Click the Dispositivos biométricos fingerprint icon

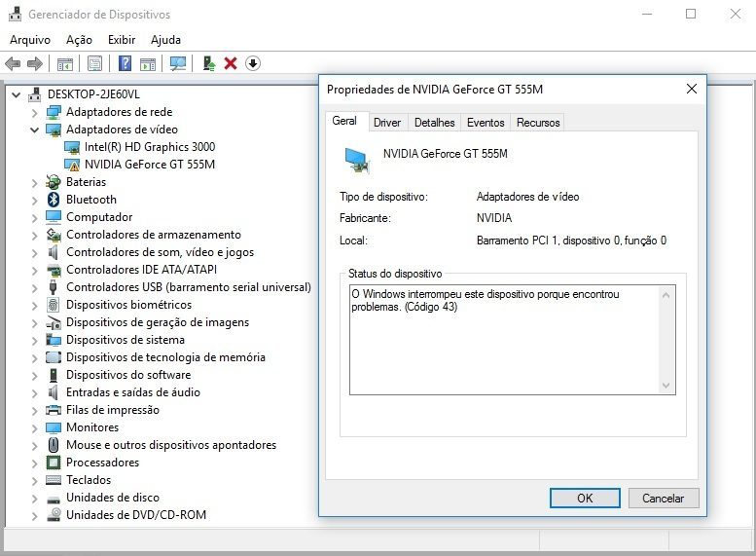coord(54,305)
